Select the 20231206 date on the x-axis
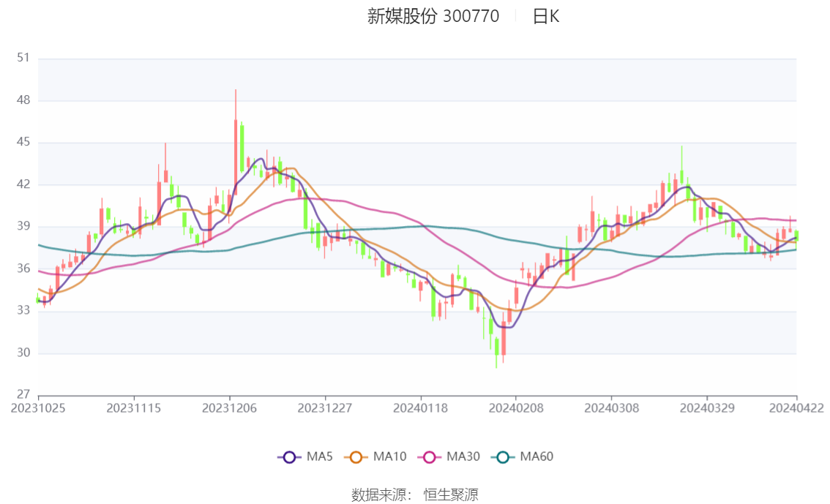Screen dimensions: 830x504 coord(230,407)
